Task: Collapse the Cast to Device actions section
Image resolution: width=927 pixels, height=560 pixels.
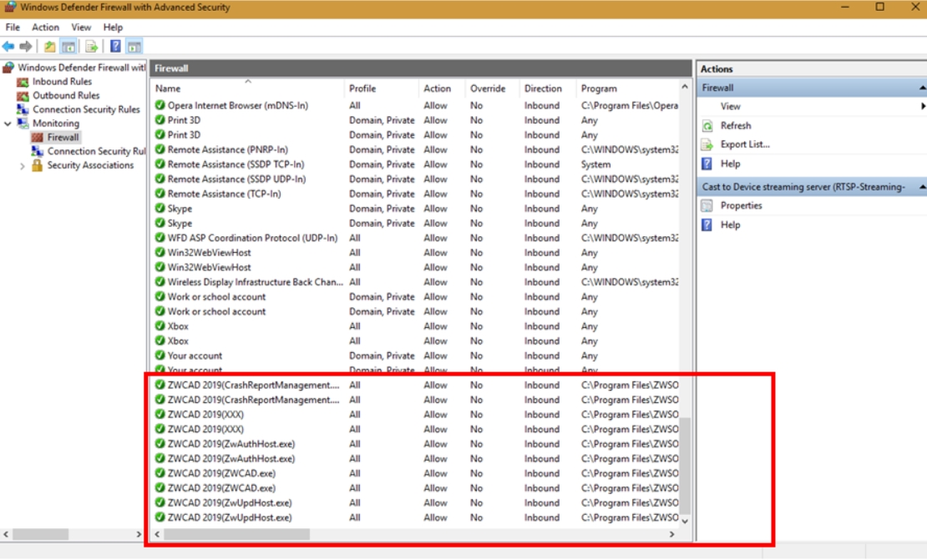Action: [922, 187]
